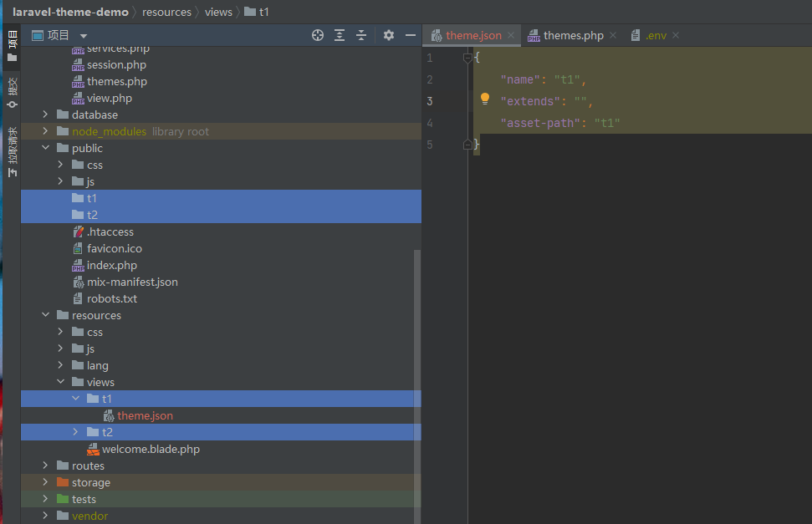Open Project panel settings gear
The width and height of the screenshot is (812, 524).
coord(389,35)
